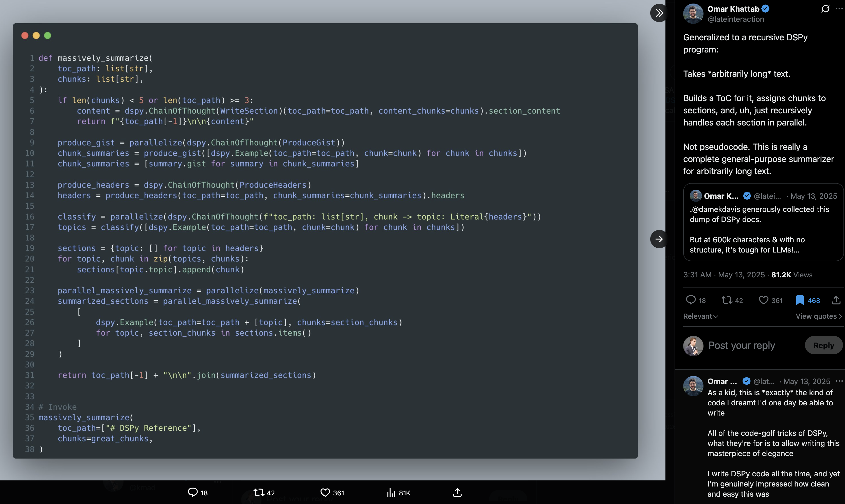Click the verified badge next to Omar Khattab
The image size is (845, 504).
[765, 9]
